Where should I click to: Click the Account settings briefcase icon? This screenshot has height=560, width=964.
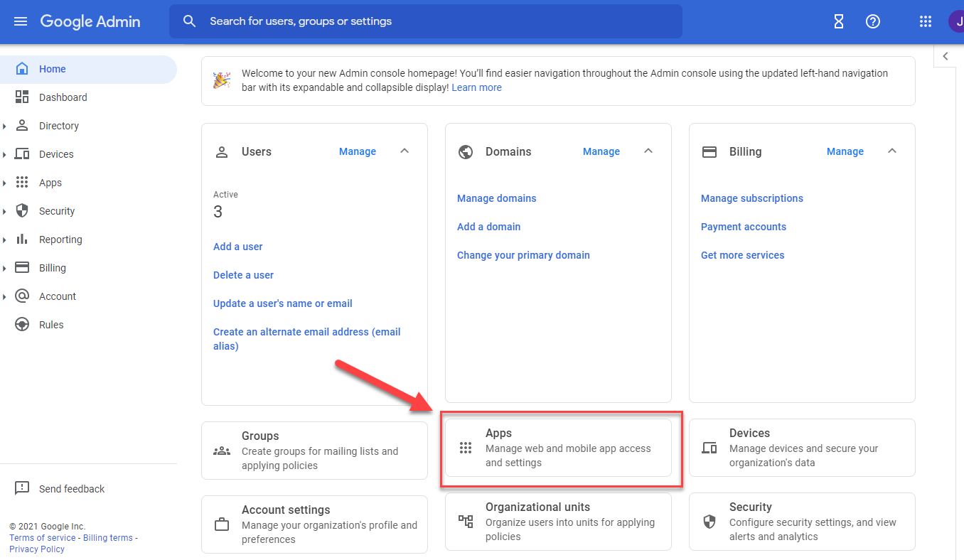tap(222, 524)
